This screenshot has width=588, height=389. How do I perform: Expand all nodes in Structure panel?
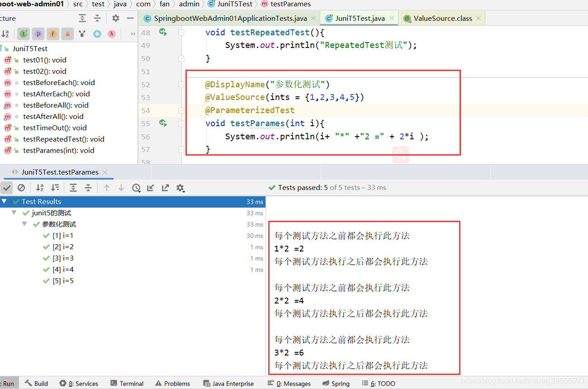tap(82, 18)
